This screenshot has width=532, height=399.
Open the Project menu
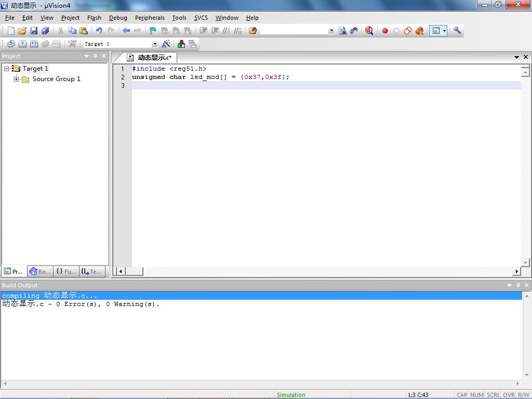click(x=70, y=18)
